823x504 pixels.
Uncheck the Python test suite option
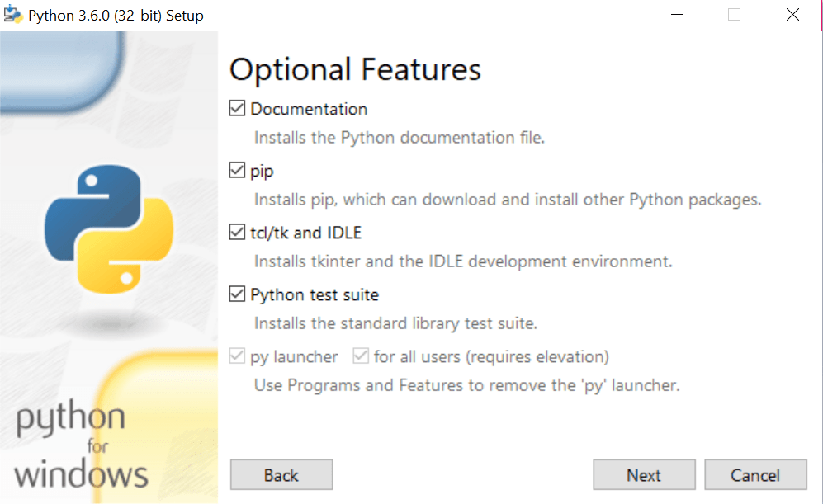[236, 294]
